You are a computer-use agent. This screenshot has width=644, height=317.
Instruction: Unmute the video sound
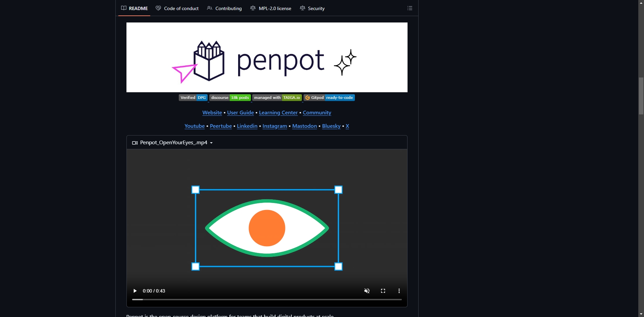367,291
